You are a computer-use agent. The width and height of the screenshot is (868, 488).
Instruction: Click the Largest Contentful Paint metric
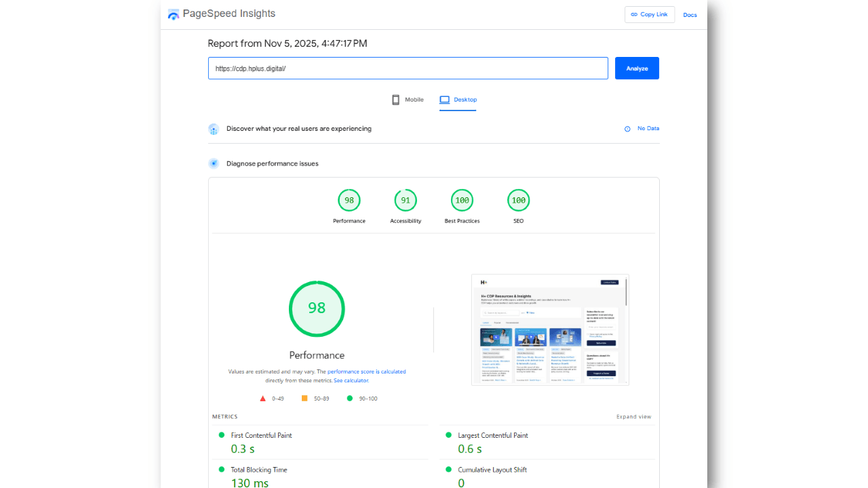[x=492, y=435]
